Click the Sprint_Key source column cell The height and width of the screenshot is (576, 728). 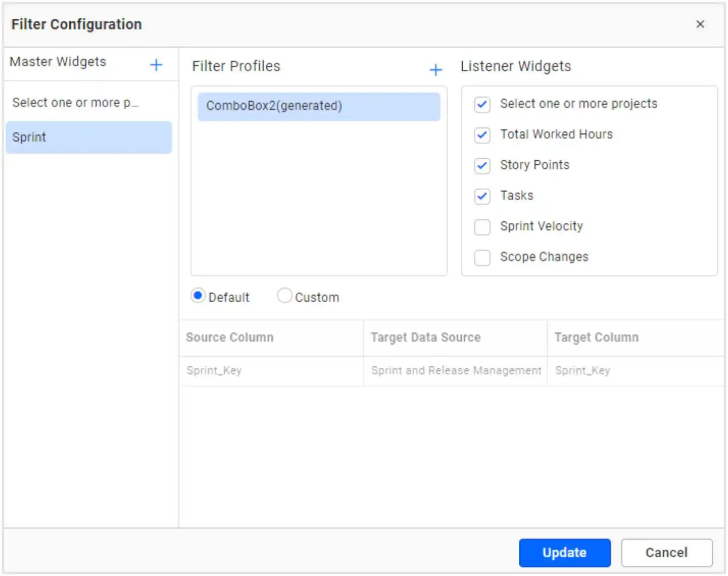(214, 370)
